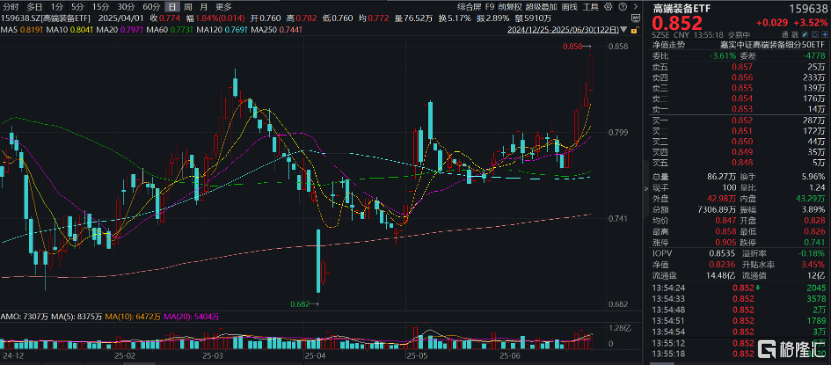Viewport: 832px width, 366px height.
Task: Click the MA(5): 8375万 volume label
Action: coord(76,317)
